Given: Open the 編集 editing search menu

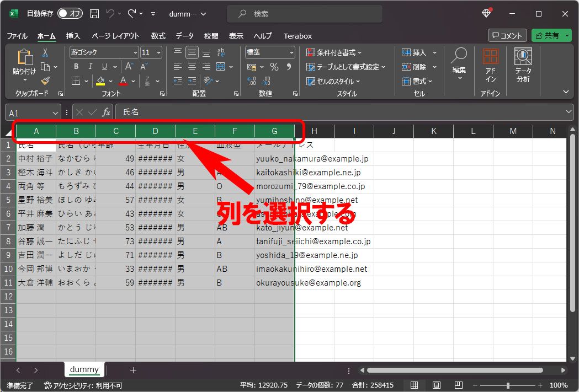Looking at the screenshot, I should (x=459, y=63).
